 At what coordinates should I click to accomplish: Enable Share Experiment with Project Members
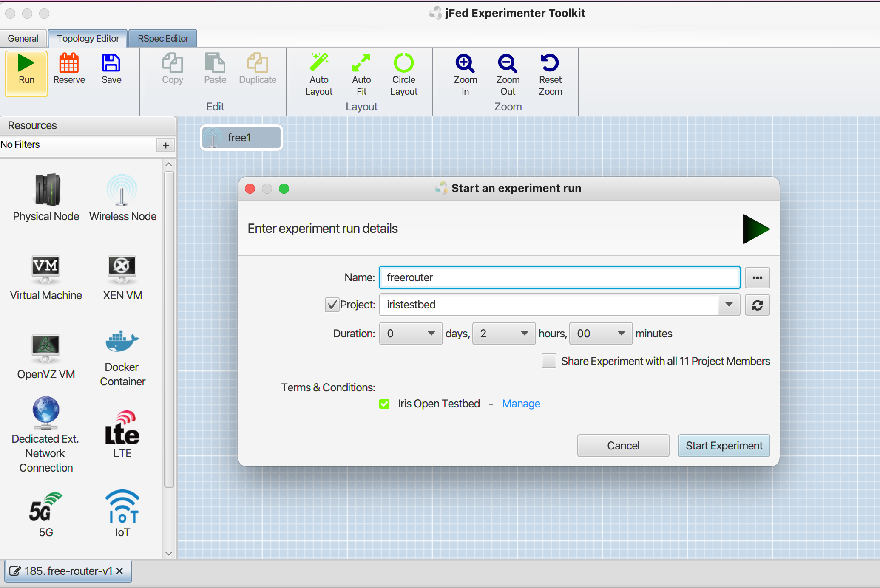tap(549, 361)
